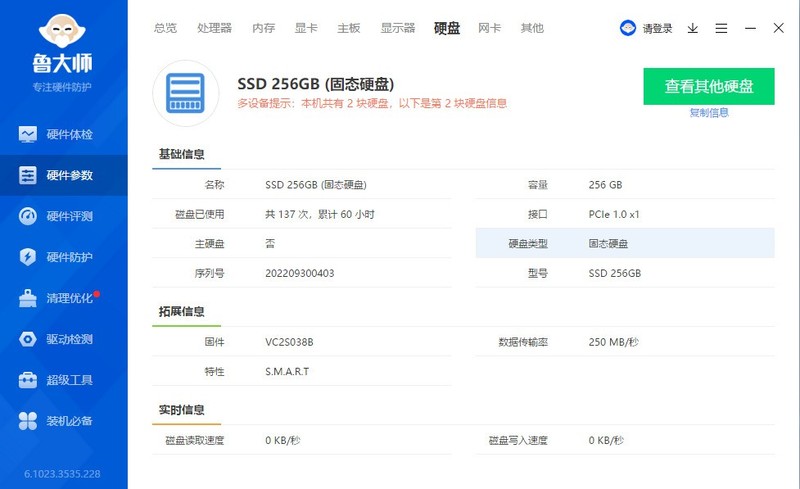Click the 请登录 link

[657, 29]
